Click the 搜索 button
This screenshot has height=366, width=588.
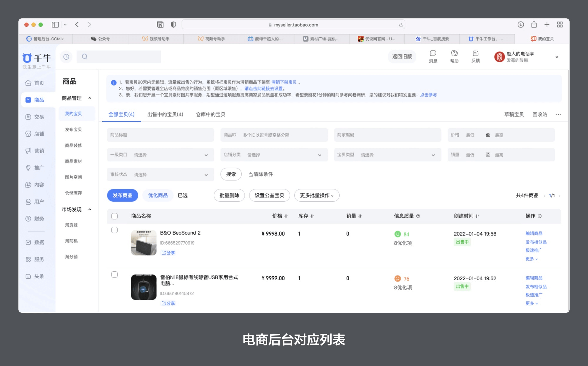tap(231, 174)
